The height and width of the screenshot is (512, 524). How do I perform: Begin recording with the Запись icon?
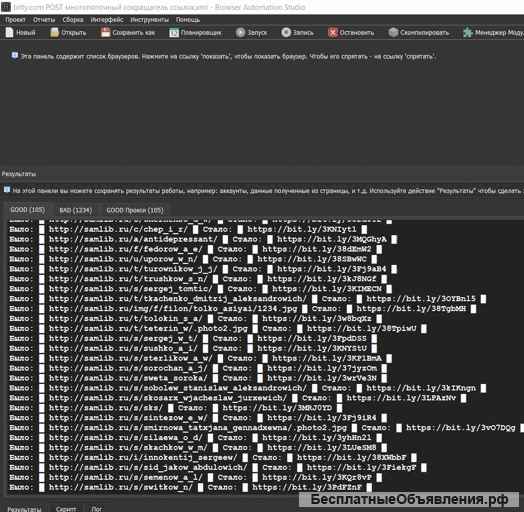(286, 33)
